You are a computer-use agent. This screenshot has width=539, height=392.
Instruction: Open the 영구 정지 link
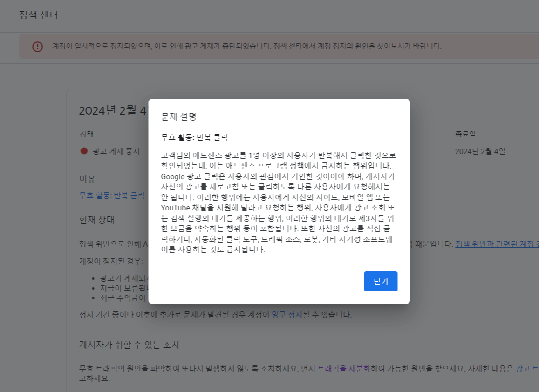click(x=287, y=314)
